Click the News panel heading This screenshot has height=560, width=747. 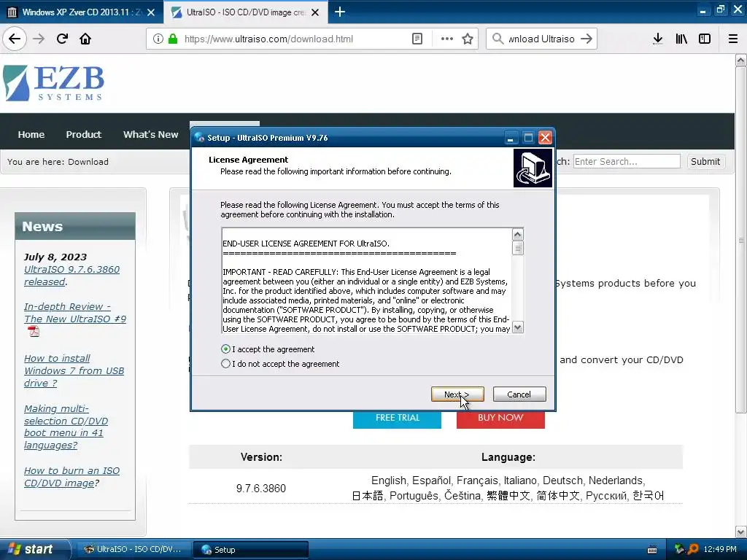(75, 226)
